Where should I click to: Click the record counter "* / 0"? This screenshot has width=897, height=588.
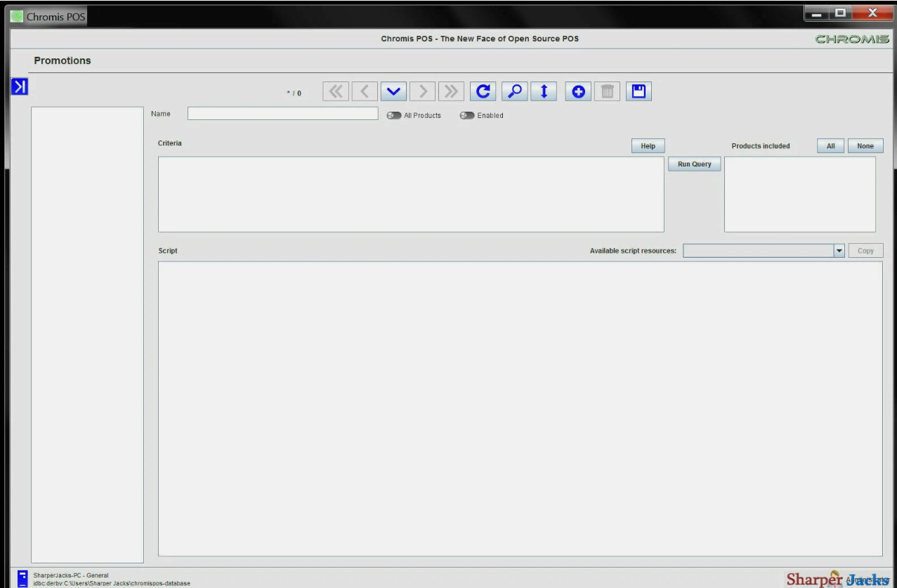click(294, 93)
